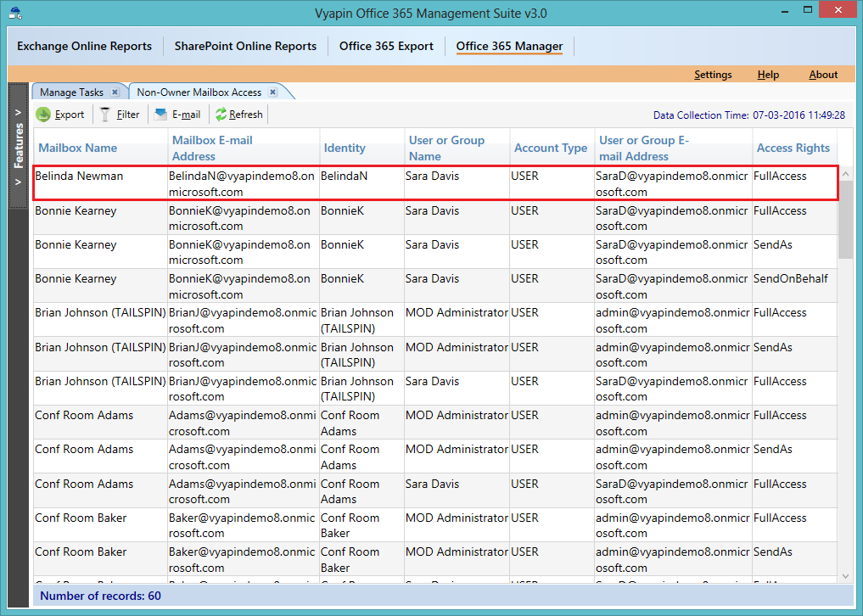Open the About link

[823, 75]
